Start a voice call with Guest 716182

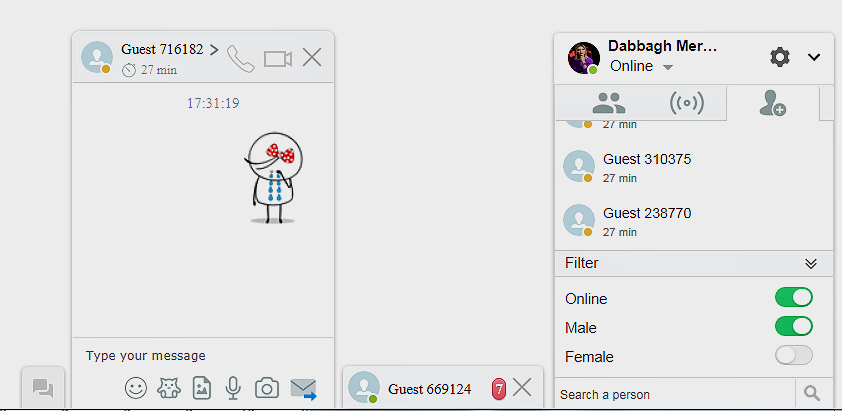click(241, 58)
